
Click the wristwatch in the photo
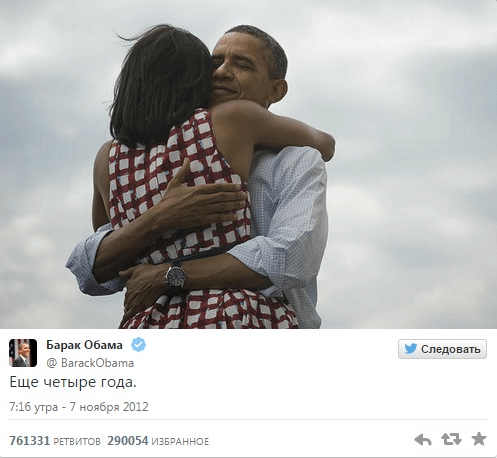point(175,275)
